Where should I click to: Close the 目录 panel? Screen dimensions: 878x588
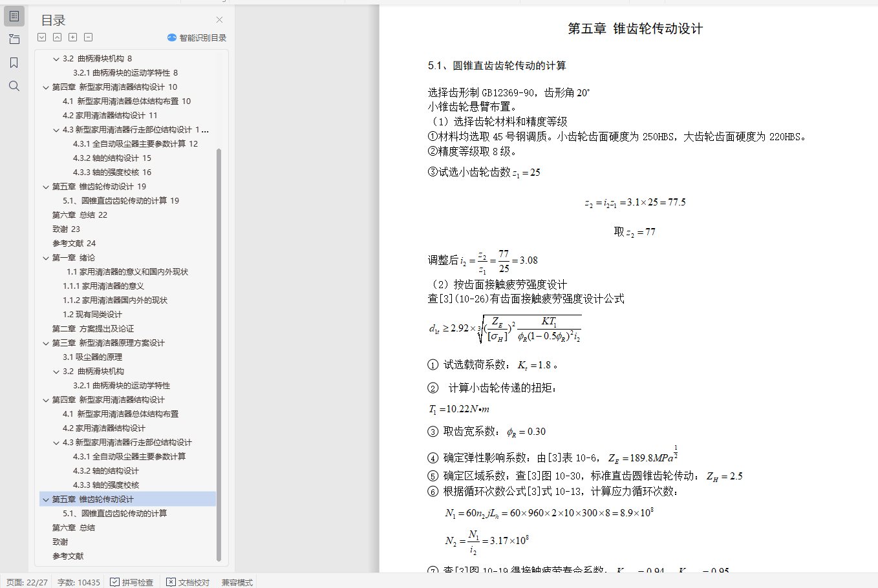[219, 20]
